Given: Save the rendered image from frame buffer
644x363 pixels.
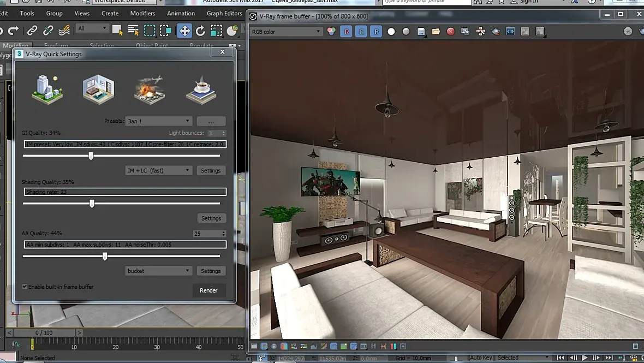Looking at the screenshot, I should 421,32.
